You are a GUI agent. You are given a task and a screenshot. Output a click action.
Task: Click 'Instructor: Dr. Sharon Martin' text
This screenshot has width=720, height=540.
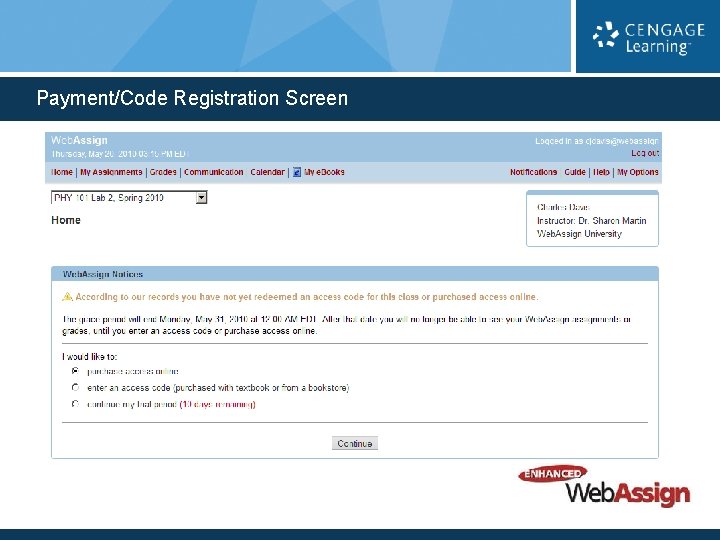(591, 221)
